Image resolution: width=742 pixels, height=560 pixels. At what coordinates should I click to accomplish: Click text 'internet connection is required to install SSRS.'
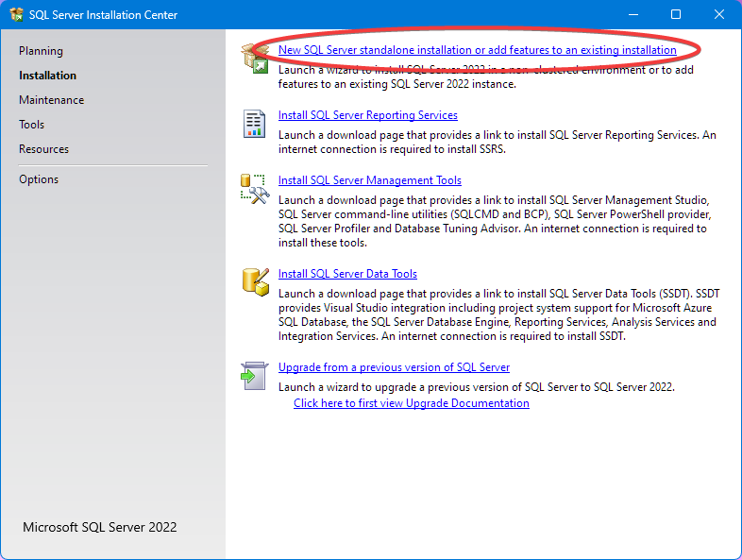tap(392, 149)
